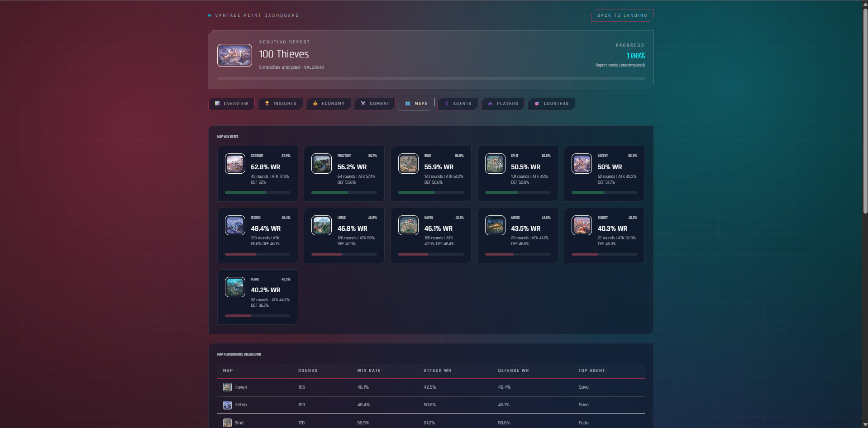This screenshot has width=868, height=428.
Task: Click the "55.9% WR" Bind card value
Action: coord(439,167)
